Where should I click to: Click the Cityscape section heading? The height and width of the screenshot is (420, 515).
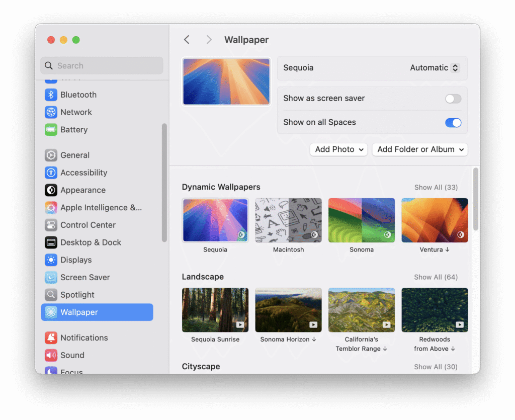tap(201, 367)
